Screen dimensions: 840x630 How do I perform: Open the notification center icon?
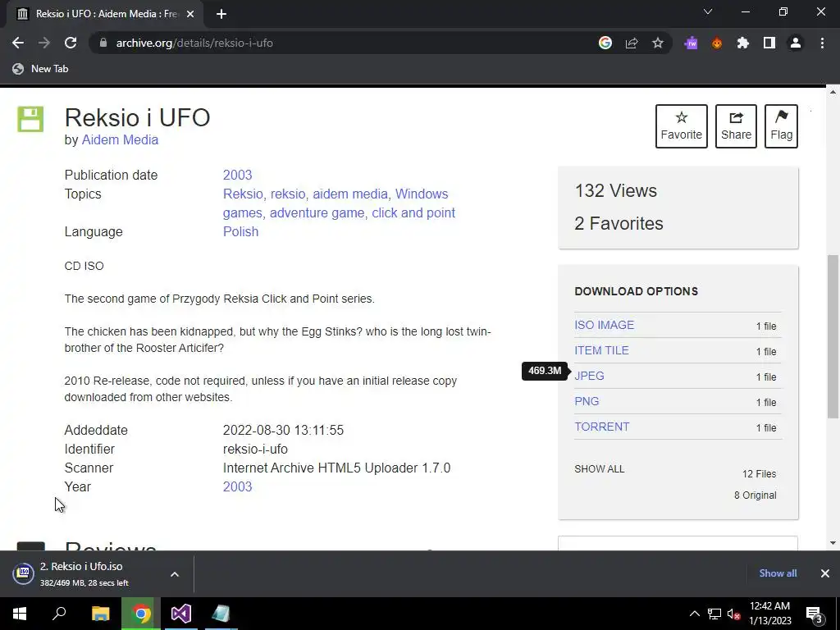pyautogui.click(x=814, y=614)
